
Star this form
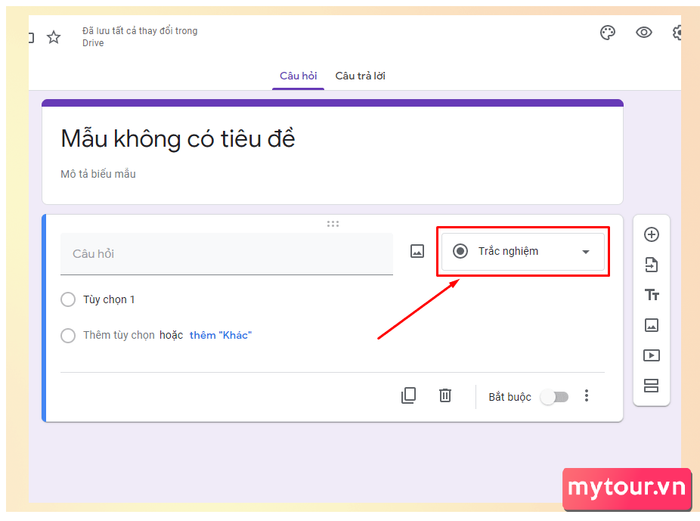point(54,37)
